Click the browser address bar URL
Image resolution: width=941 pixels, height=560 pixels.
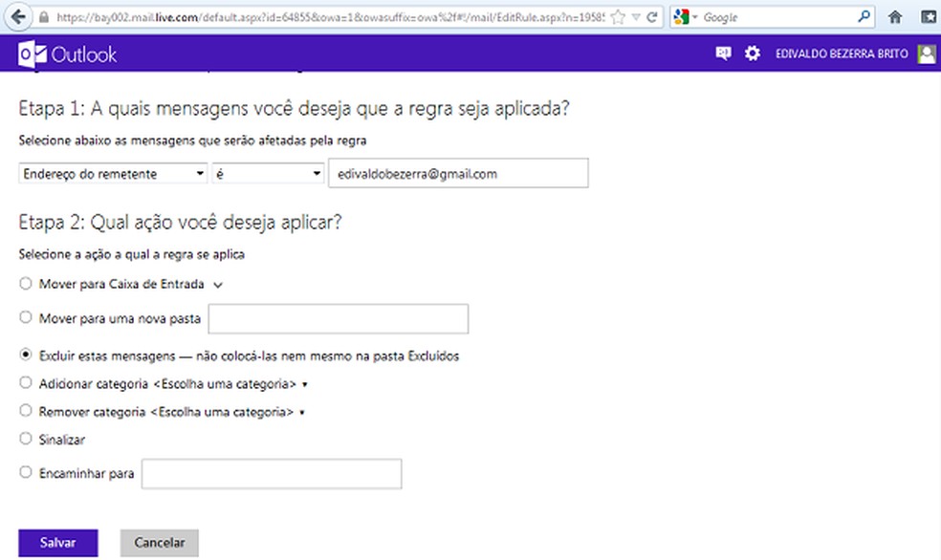(330, 17)
